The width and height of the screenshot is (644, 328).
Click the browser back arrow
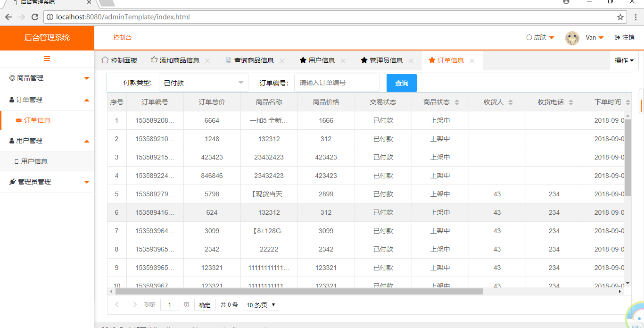(x=8, y=17)
